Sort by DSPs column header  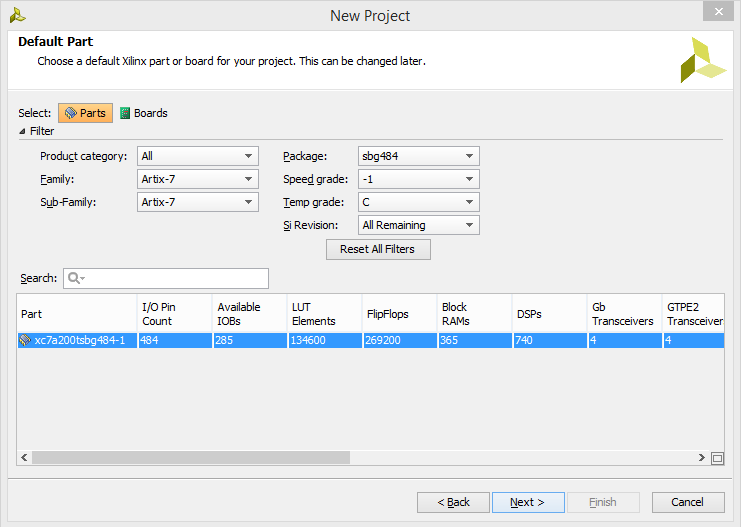coord(550,314)
